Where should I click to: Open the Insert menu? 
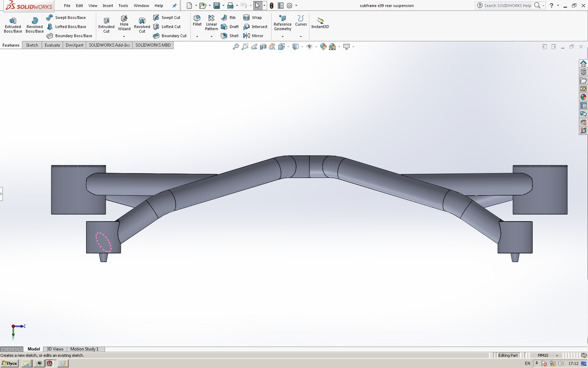(107, 6)
